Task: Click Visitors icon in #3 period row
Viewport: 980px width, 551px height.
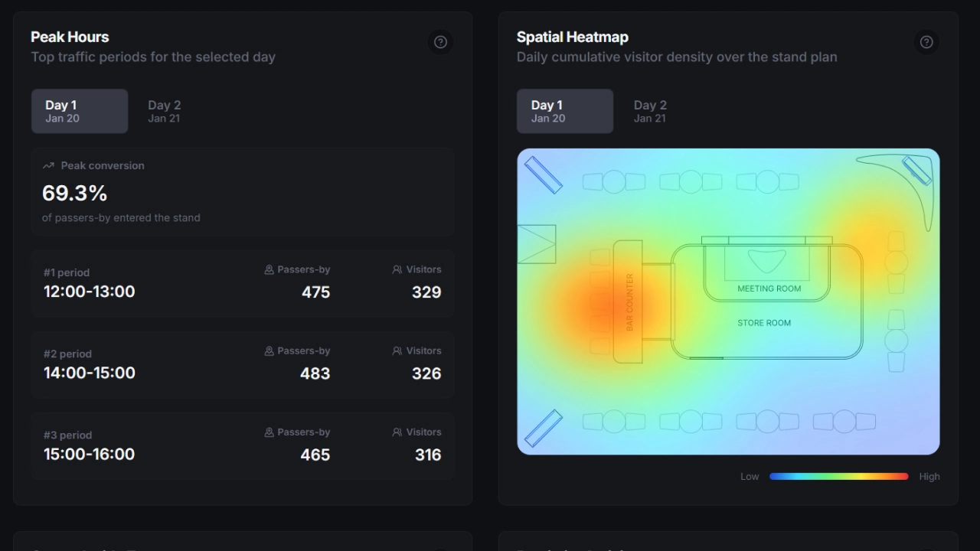Action: coord(397,432)
